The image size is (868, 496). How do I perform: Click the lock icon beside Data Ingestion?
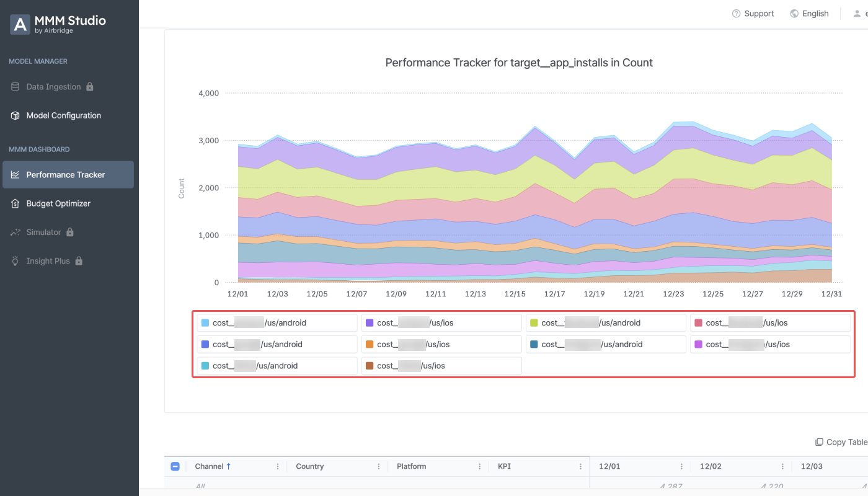pos(90,87)
